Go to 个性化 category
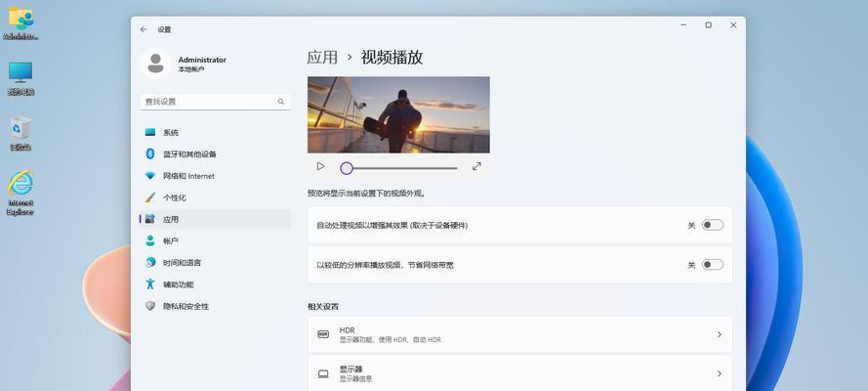The image size is (868, 391). (x=216, y=197)
